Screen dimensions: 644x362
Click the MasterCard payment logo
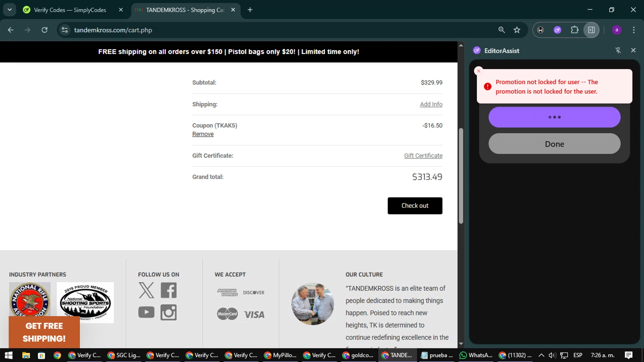point(227,314)
